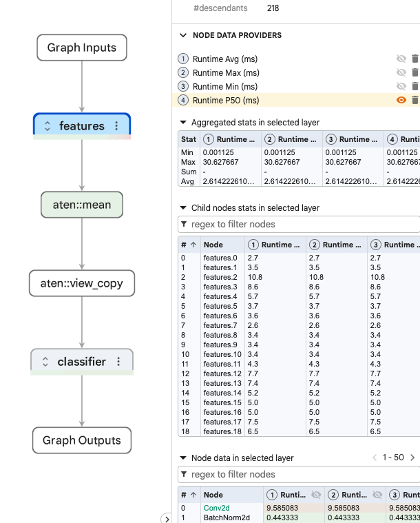This screenshot has width=420, height=523.
Task: Click features.7 row in child stats
Action: pos(299,325)
